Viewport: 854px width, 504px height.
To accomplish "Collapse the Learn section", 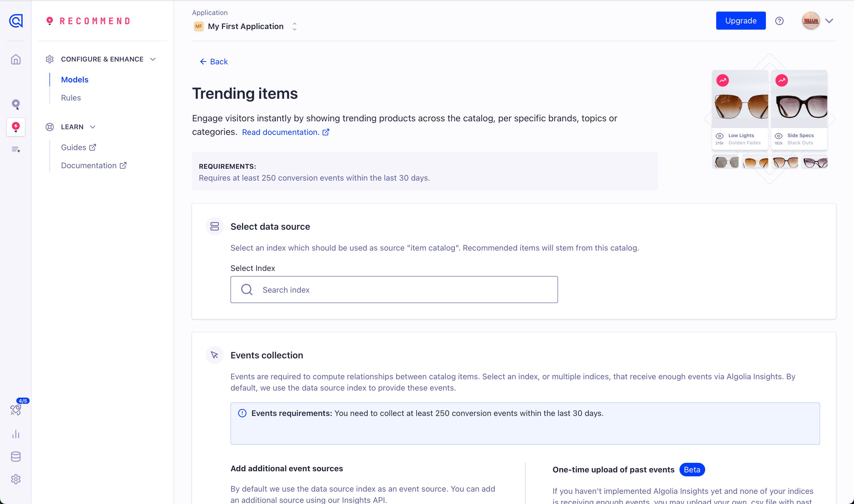I will (x=92, y=127).
